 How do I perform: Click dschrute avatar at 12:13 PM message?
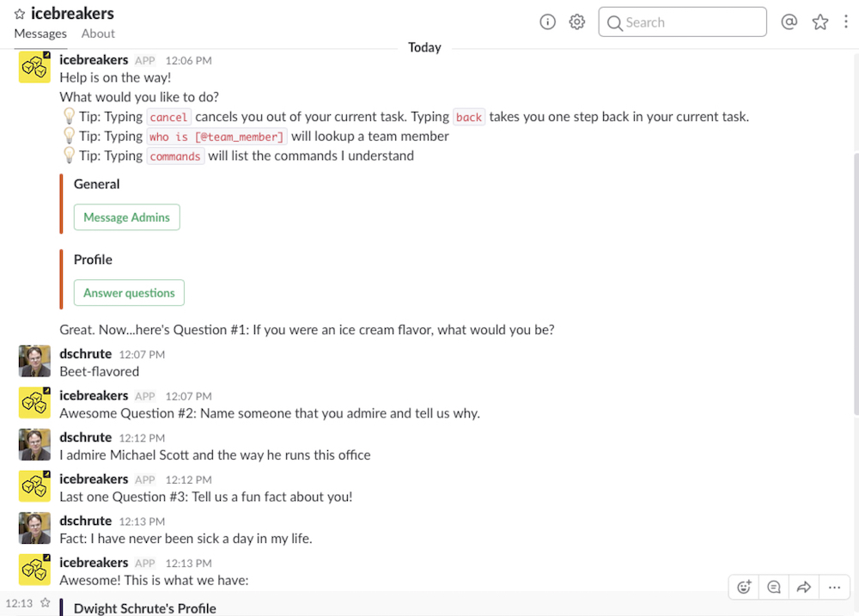pyautogui.click(x=34, y=528)
